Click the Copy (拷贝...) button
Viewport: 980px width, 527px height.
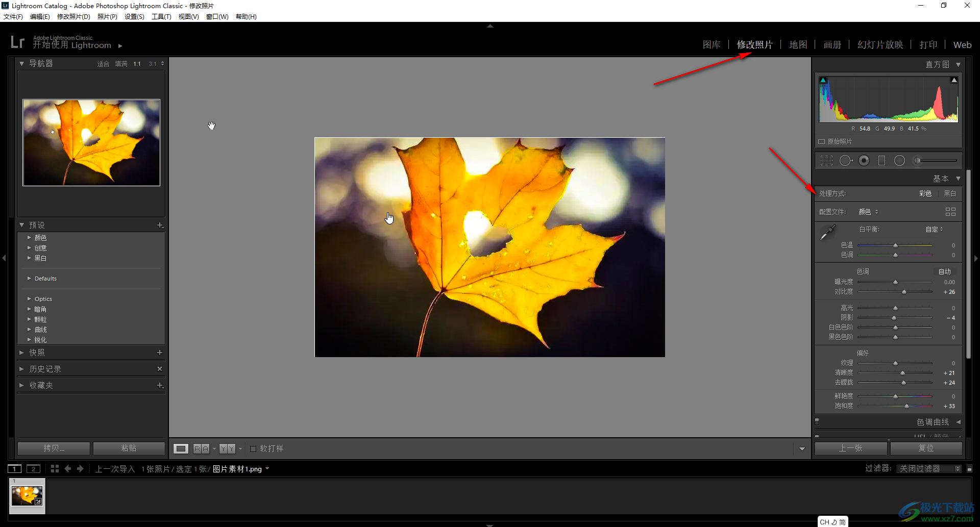[54, 448]
